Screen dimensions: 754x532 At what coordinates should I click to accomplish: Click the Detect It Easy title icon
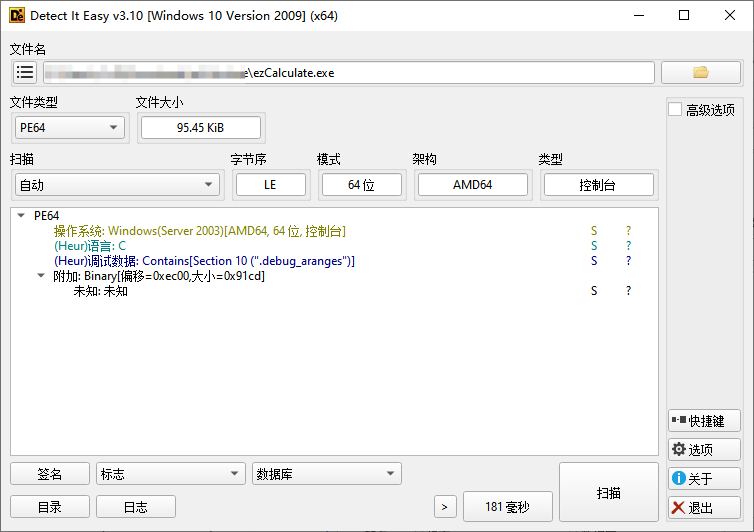point(17,15)
